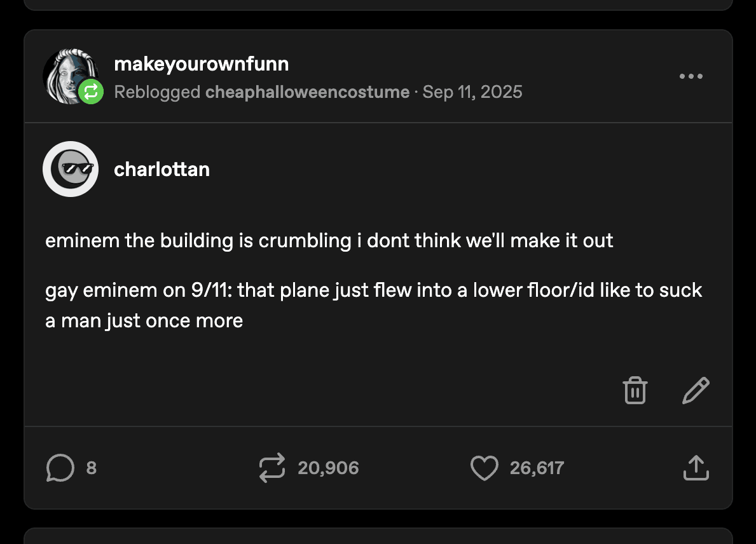Click the "eminem the building is crumbling" line
This screenshot has width=756, height=544.
[x=329, y=241]
